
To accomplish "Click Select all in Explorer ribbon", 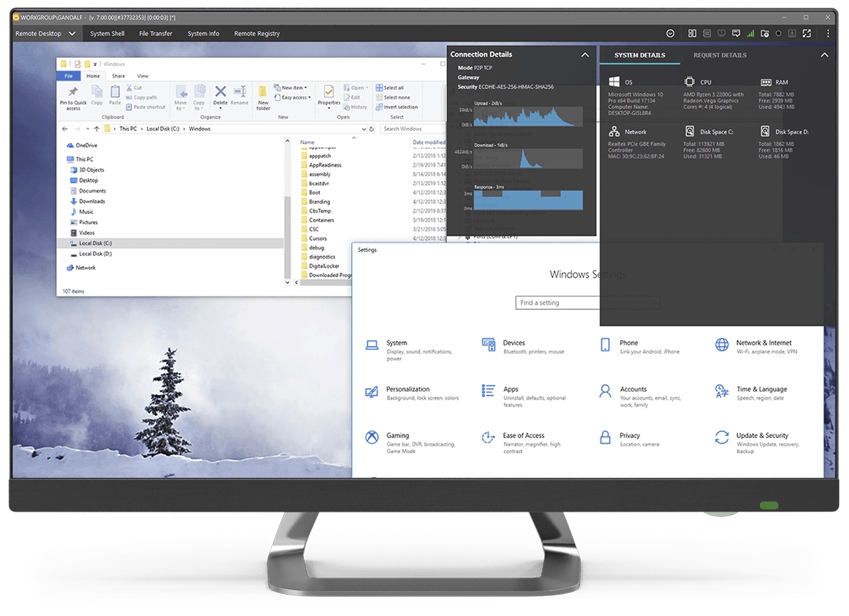I will (x=390, y=87).
